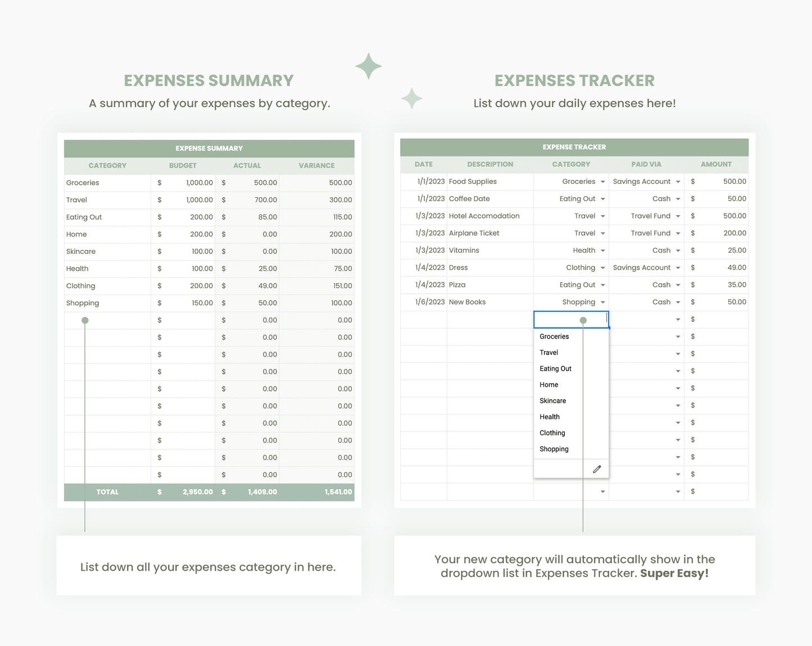Pick Skincare from the open dropdown list
Screen dimensions: 812x646
tap(552, 401)
